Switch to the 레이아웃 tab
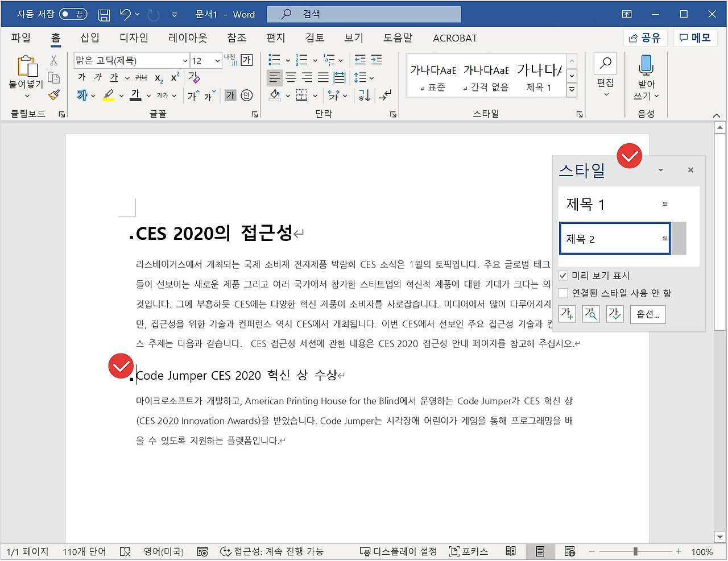728x561 pixels. pos(188,38)
